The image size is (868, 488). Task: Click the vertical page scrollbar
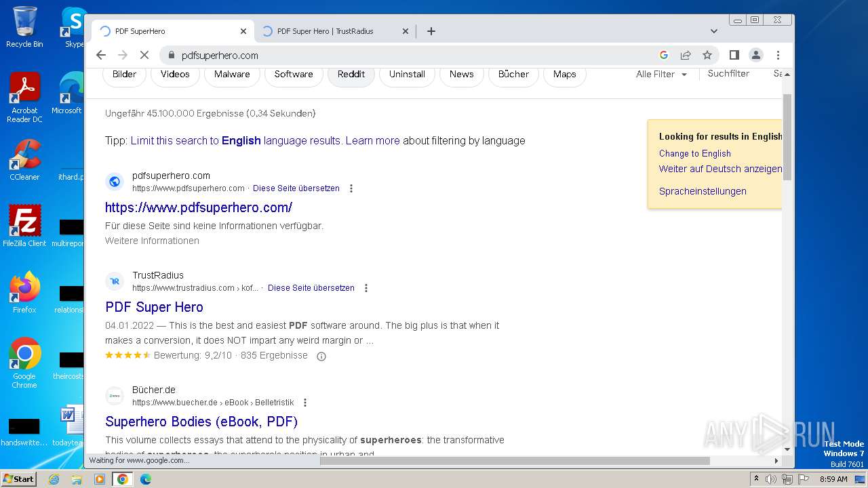[787, 136]
